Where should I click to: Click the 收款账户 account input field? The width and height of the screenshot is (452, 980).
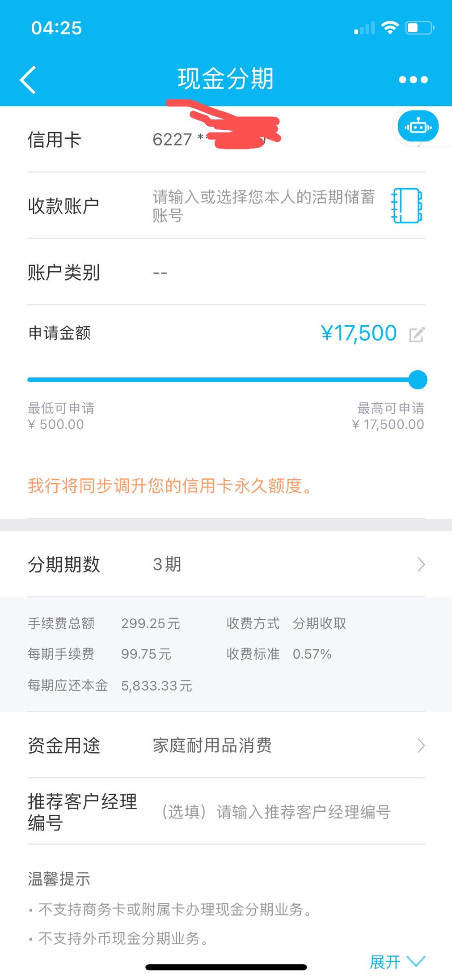point(264,206)
